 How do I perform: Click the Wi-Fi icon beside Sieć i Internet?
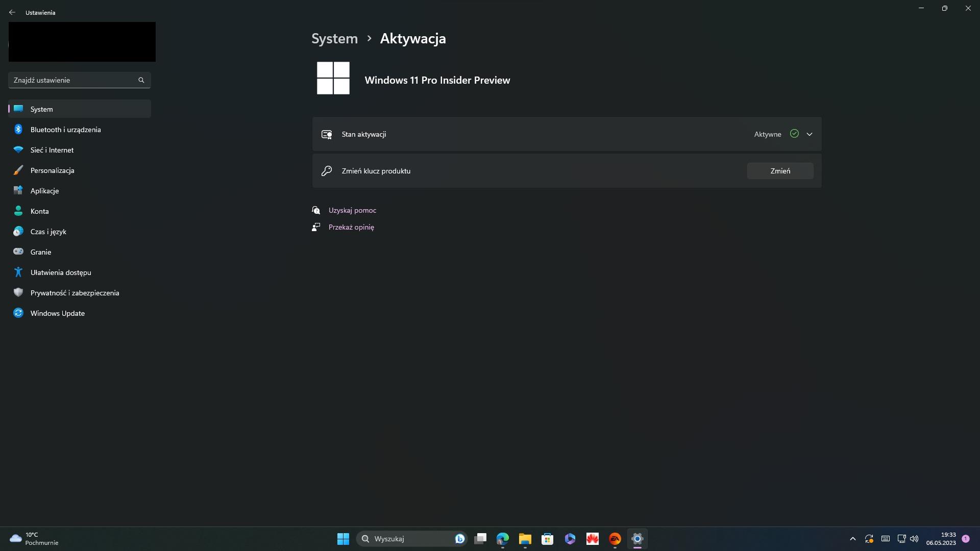[x=18, y=149]
